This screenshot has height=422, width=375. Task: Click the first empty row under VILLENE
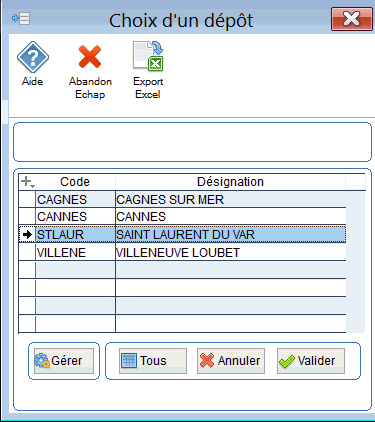pos(183,270)
